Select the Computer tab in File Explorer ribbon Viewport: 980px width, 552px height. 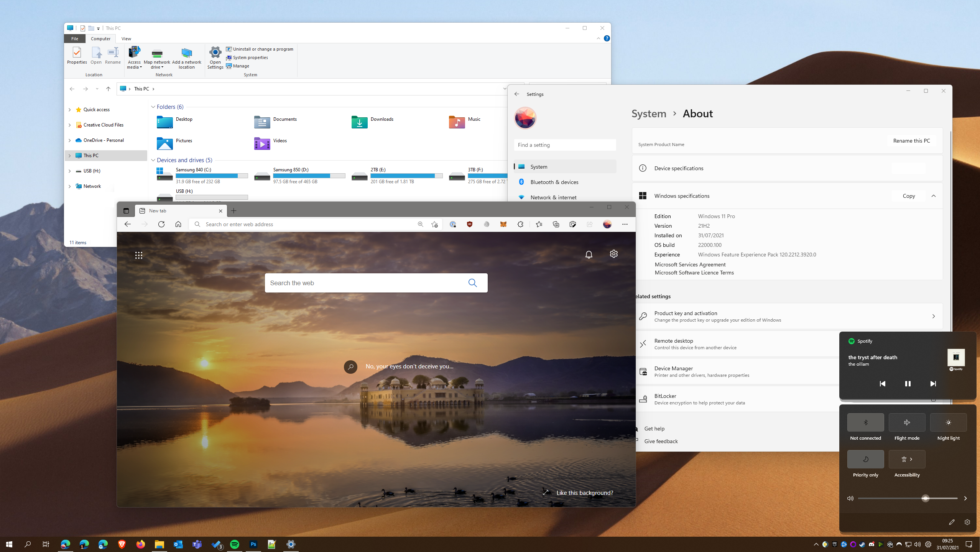point(100,38)
